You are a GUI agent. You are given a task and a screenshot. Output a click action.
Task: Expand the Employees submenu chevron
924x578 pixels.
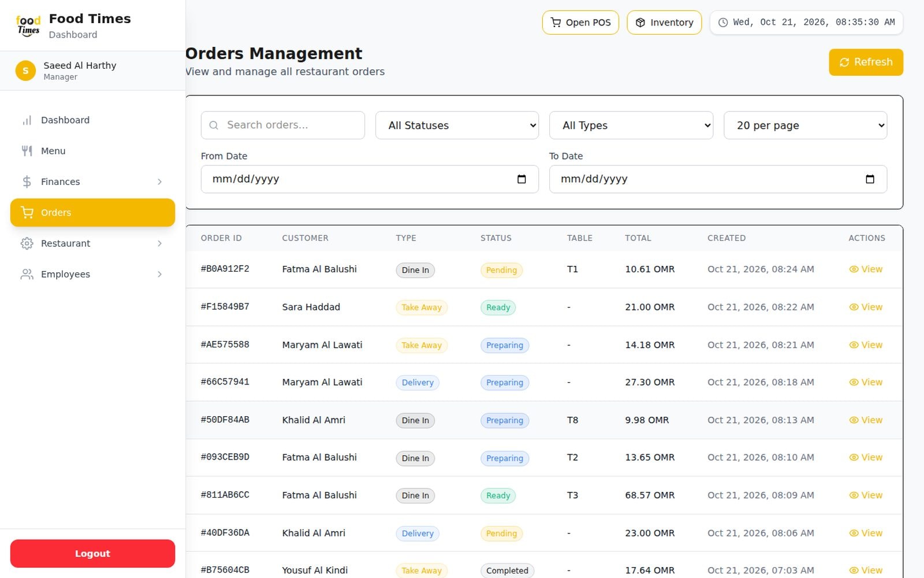[160, 274]
